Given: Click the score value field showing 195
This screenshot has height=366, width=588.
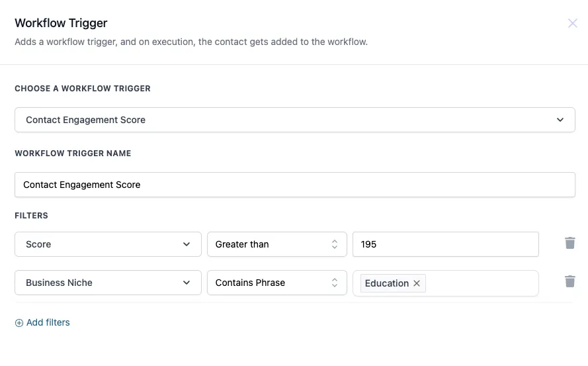Looking at the screenshot, I should point(446,244).
